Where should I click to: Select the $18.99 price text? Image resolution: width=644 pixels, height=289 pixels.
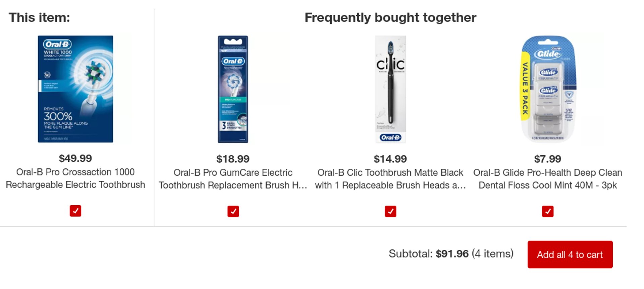(233, 159)
